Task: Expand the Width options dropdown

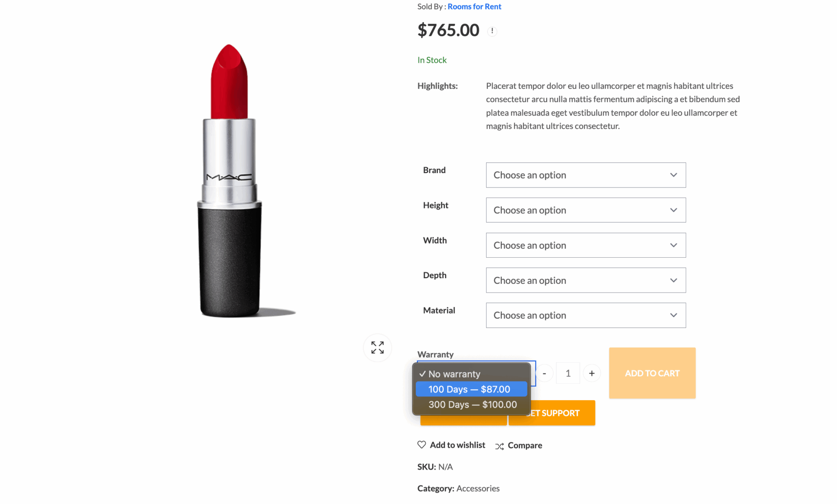Action: tap(586, 245)
